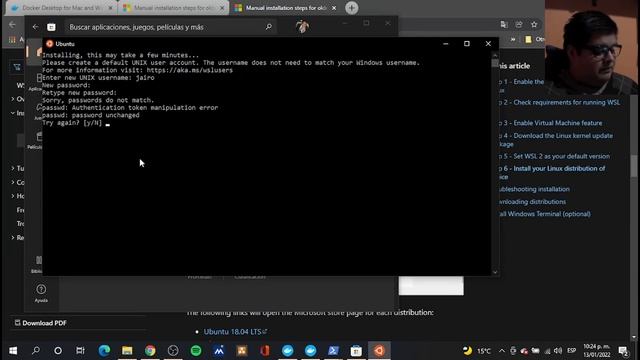Open File Explorer from taskbar
The width and height of the screenshot is (640, 360).
[127, 351]
